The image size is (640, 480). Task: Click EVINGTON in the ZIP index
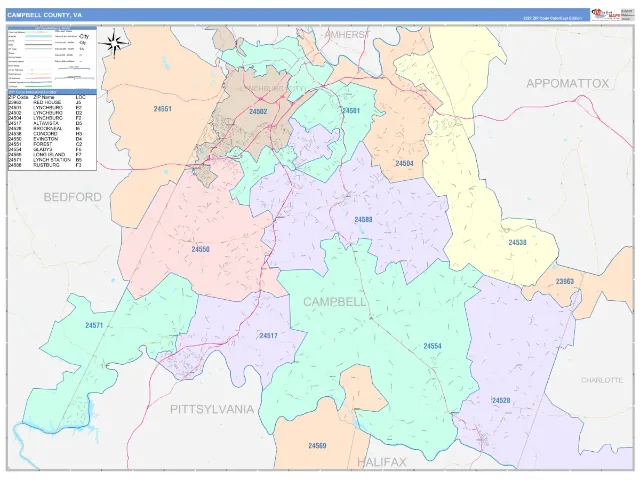[x=45, y=139]
